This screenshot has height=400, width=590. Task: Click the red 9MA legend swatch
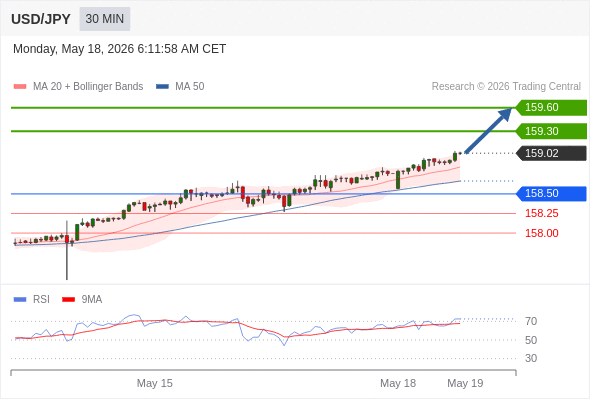68,300
